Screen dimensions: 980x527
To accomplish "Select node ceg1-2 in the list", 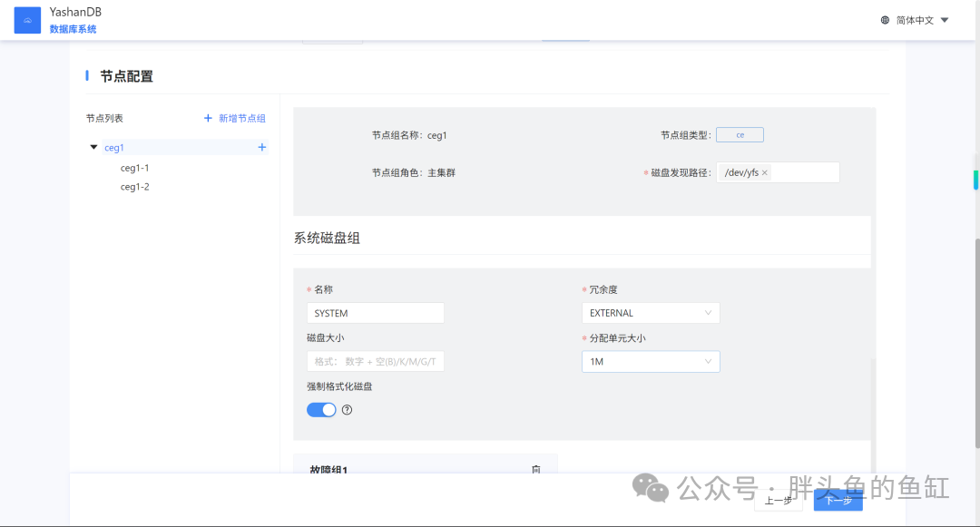I will [134, 187].
